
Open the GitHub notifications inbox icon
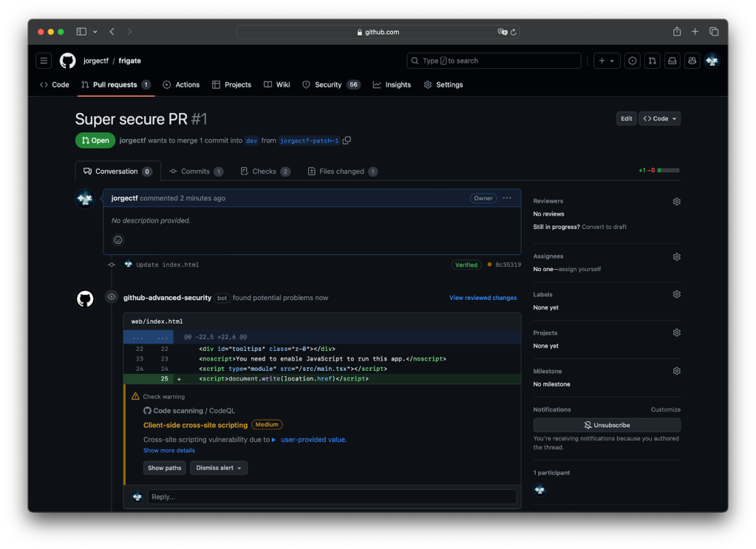(672, 61)
